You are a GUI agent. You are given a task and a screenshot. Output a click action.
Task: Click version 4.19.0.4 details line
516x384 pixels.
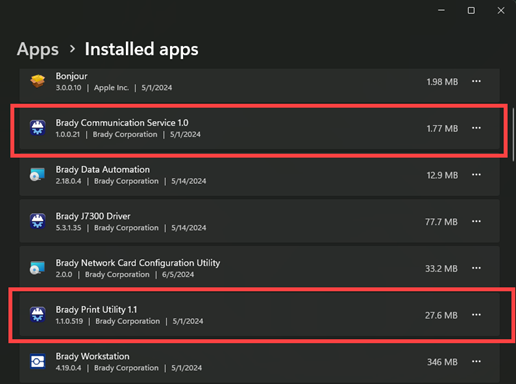pos(129,368)
